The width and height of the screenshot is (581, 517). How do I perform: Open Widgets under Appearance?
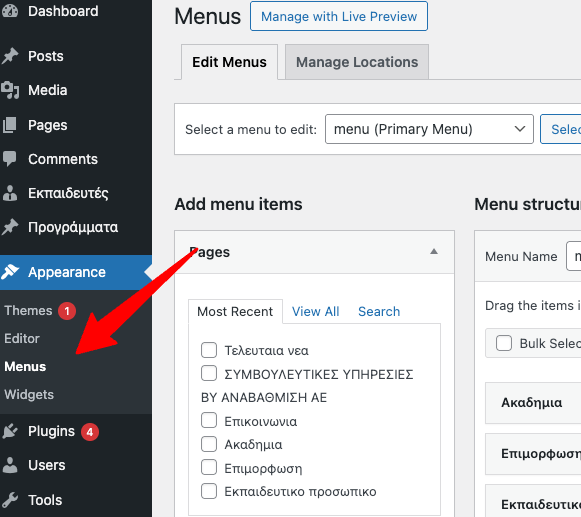coord(29,394)
